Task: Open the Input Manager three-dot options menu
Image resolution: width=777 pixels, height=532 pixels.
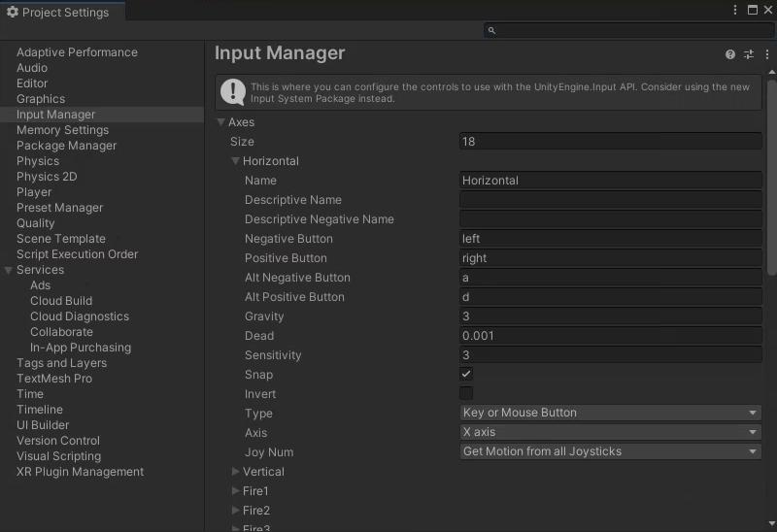Action: (767, 54)
